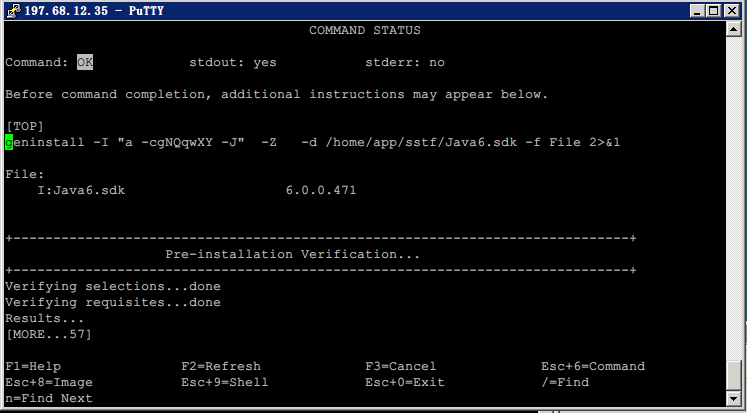Click the [MORE...57] indicator
Viewport: 747px width, 413px height.
(x=49, y=334)
